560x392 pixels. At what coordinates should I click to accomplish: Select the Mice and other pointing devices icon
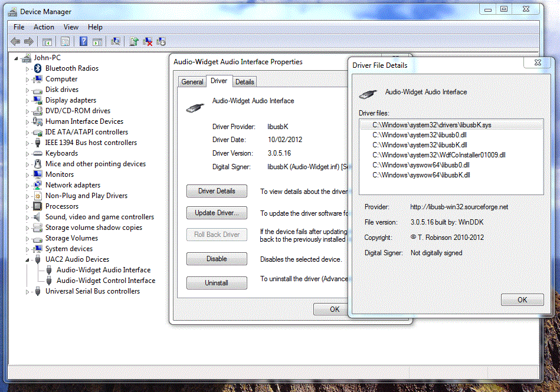38,164
